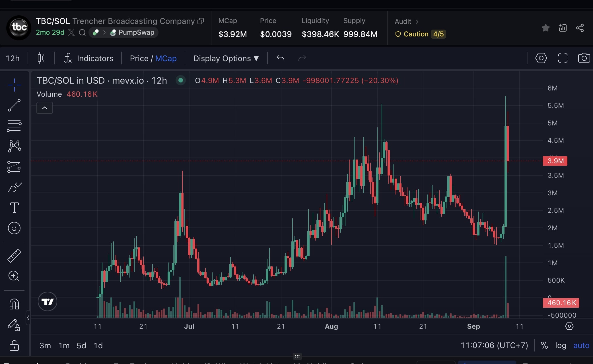Select the ruler measure tool
Image resolution: width=593 pixels, height=364 pixels.
pyautogui.click(x=14, y=256)
